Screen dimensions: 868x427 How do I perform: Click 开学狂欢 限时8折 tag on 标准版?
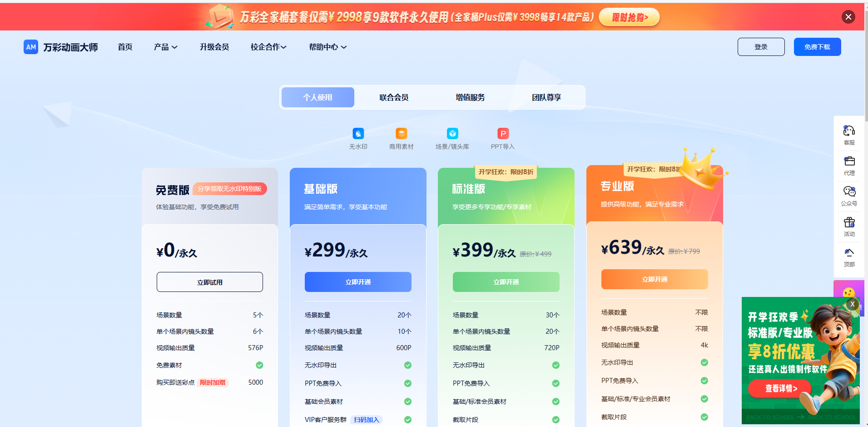point(506,172)
